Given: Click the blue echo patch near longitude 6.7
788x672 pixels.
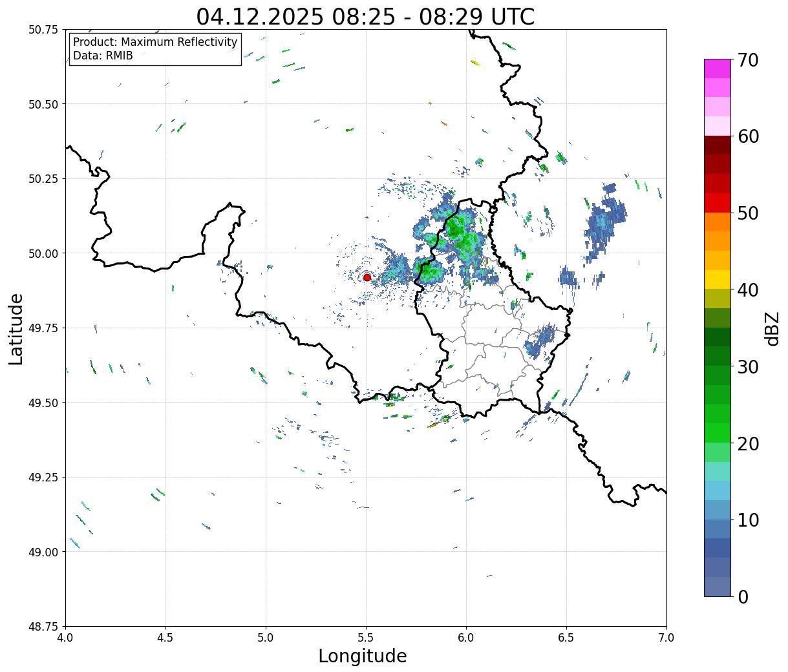Looking at the screenshot, I should pyautogui.click(x=604, y=223).
